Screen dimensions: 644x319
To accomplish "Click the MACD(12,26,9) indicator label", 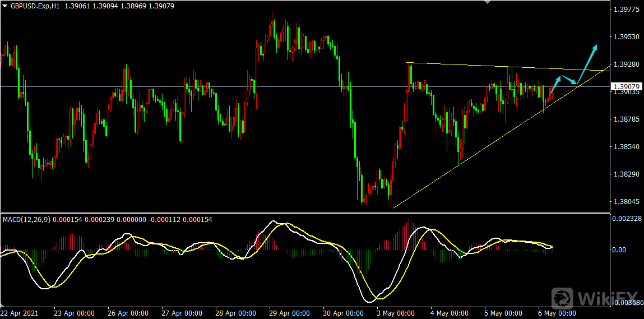I will pyautogui.click(x=26, y=219).
